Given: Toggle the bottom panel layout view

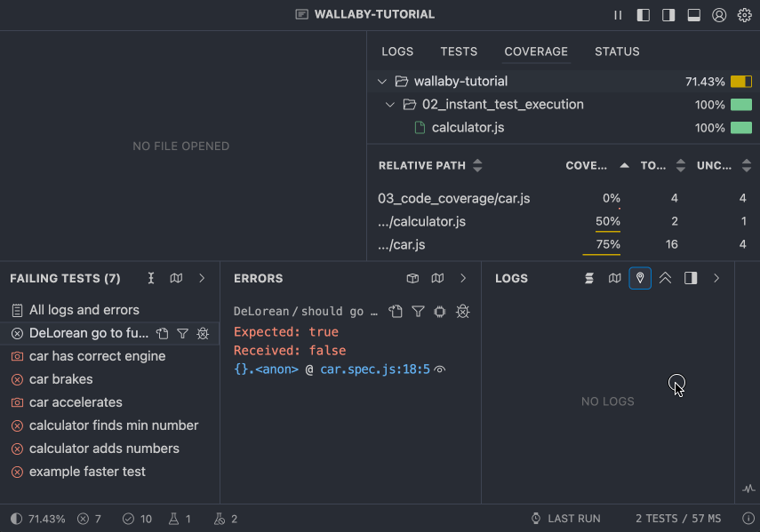Looking at the screenshot, I should tap(693, 14).
